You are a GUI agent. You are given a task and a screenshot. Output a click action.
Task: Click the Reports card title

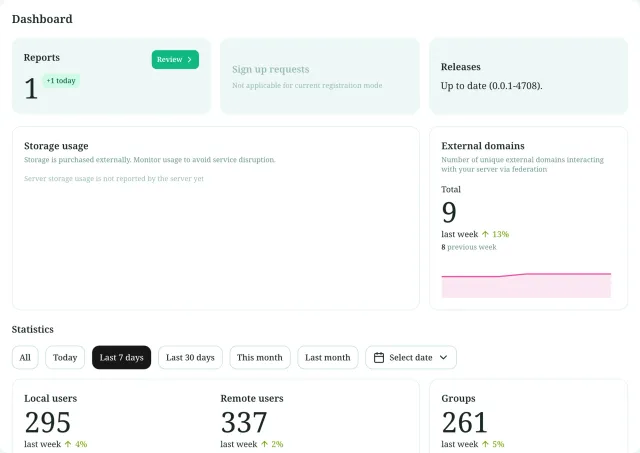tap(42, 58)
